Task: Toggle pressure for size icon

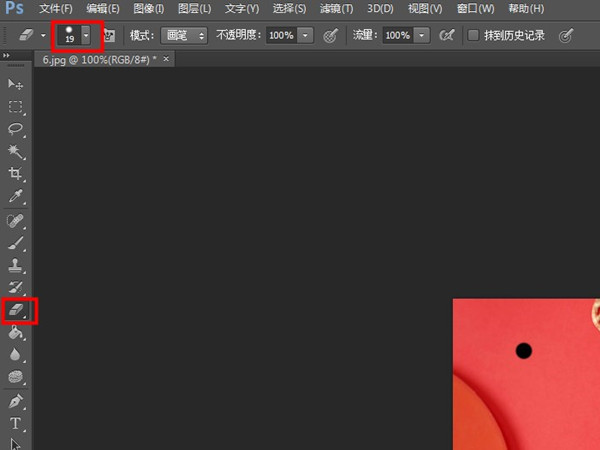Action: pyautogui.click(x=566, y=36)
